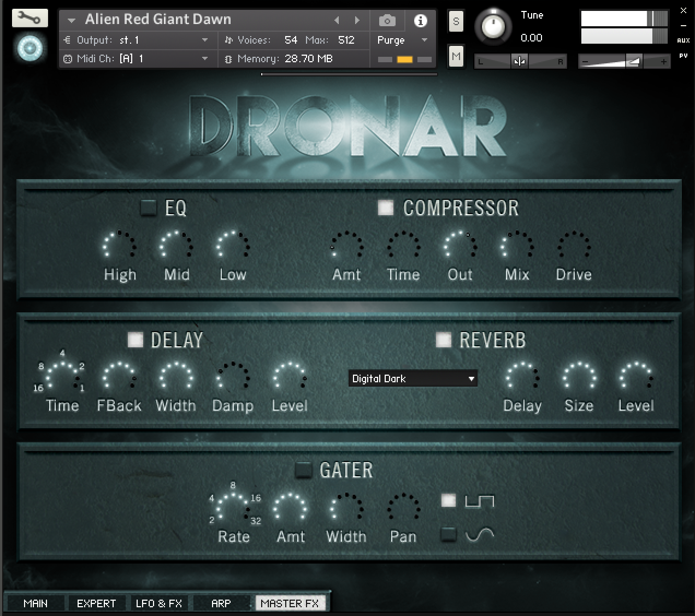Click the glowing Kontakt instrument logo icon
The height and width of the screenshot is (616, 695).
pos(30,48)
